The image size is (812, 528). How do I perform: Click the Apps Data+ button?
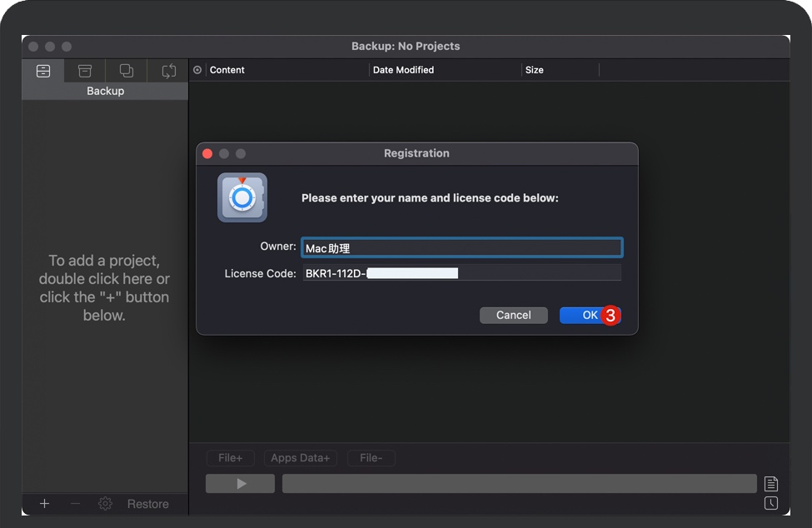click(x=301, y=457)
